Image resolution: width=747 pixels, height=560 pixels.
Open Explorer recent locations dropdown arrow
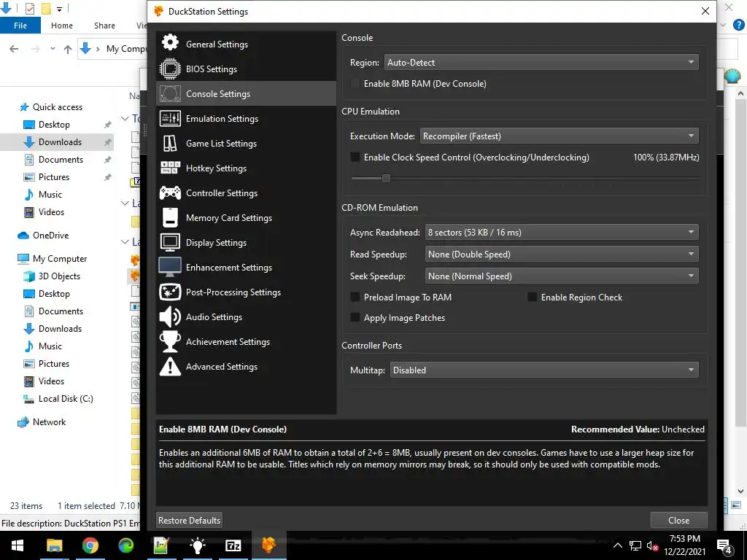point(53,49)
